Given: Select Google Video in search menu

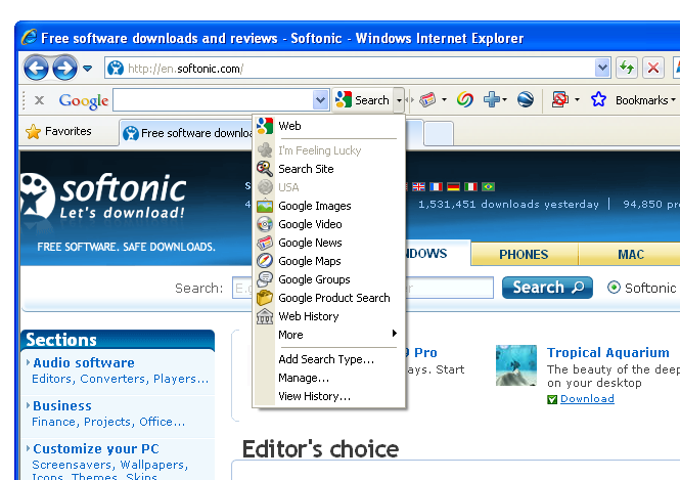Looking at the screenshot, I should [x=329, y=224].
